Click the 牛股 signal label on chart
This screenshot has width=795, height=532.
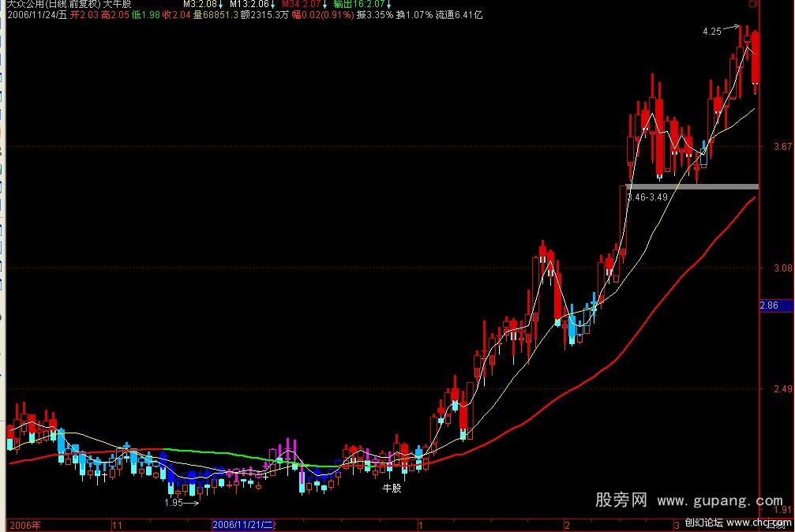(392, 489)
